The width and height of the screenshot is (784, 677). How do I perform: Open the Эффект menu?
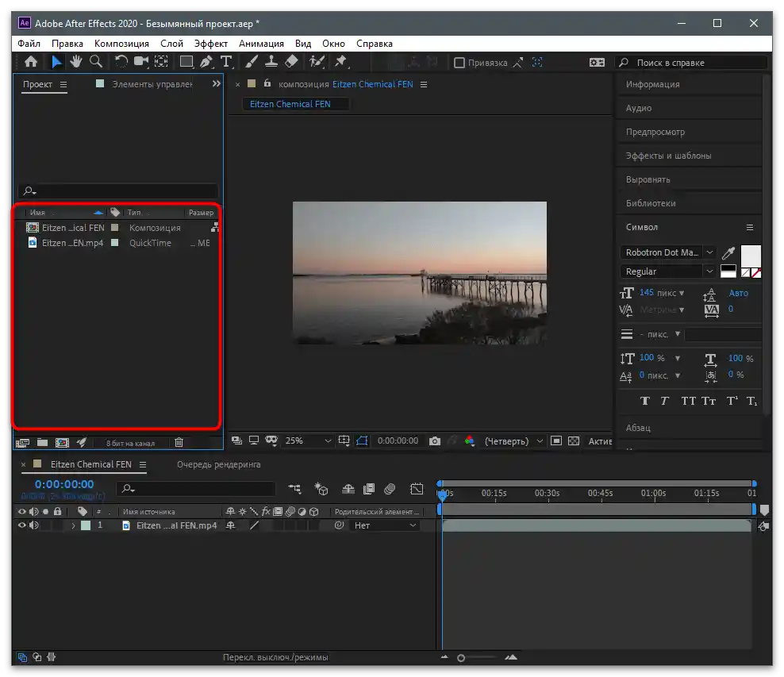tap(210, 44)
